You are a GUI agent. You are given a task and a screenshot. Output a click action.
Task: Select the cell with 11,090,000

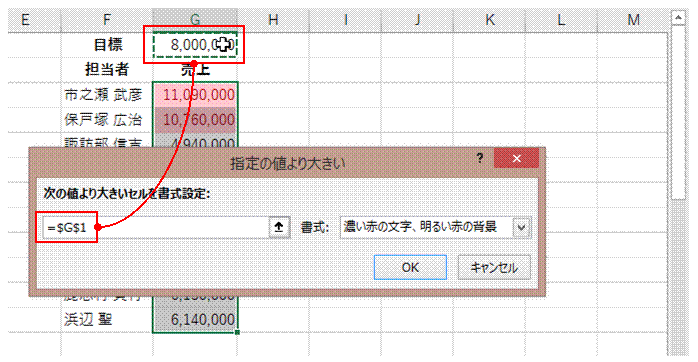195,94
